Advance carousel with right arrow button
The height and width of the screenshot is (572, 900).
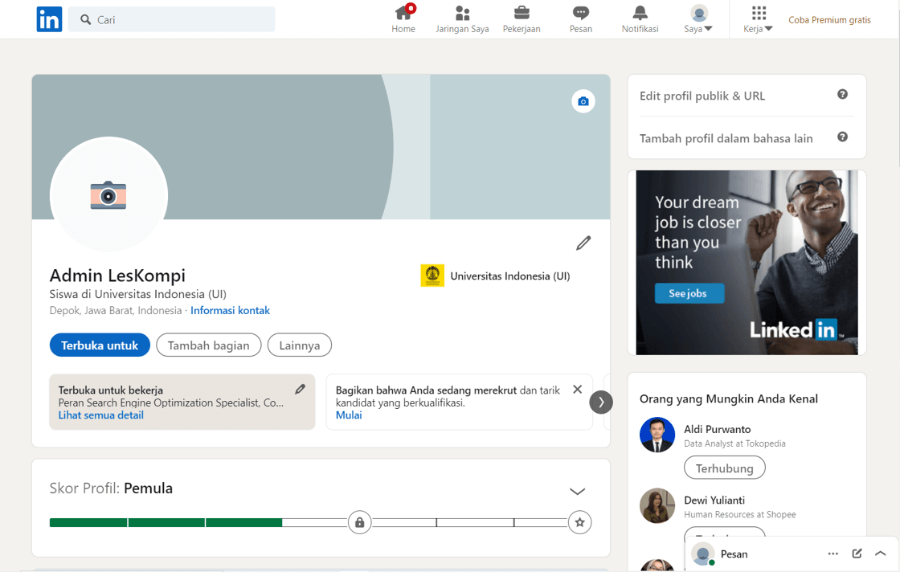pyautogui.click(x=601, y=402)
